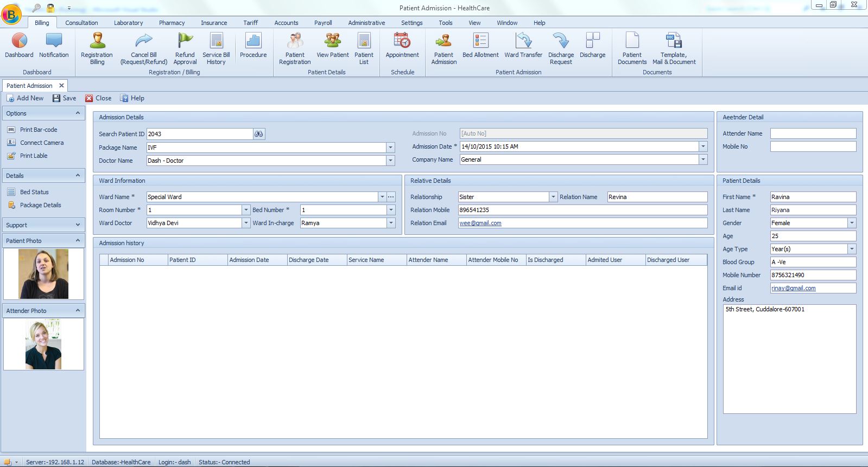Image resolution: width=868 pixels, height=467 pixels.
Task: Click the attender photo thumbnail
Action: pyautogui.click(x=43, y=344)
